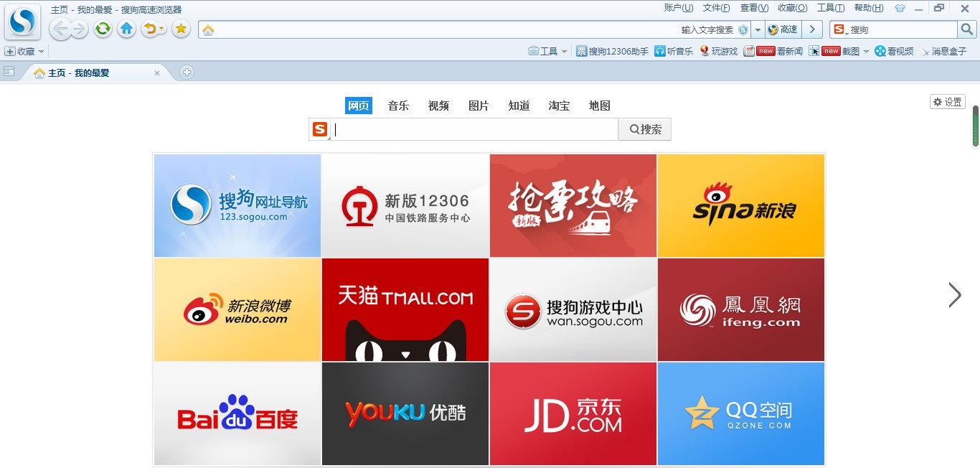Image resolution: width=980 pixels, height=468 pixels.
Task: Click the shield security icon in address bar
Action: click(743, 29)
